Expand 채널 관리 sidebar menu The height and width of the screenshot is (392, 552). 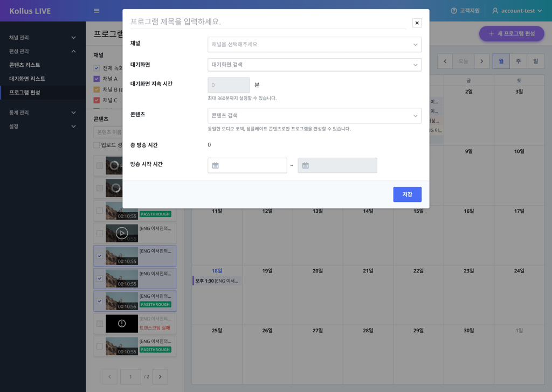pos(42,38)
